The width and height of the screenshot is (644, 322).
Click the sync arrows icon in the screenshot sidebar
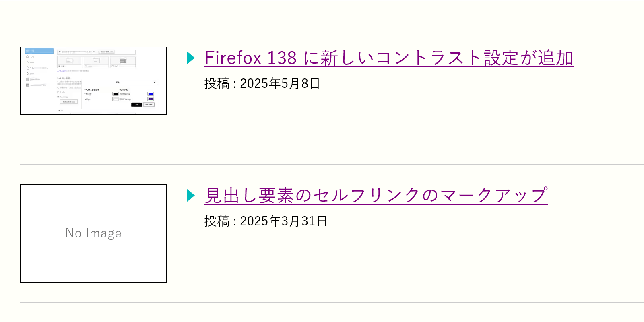pyautogui.click(x=27, y=74)
